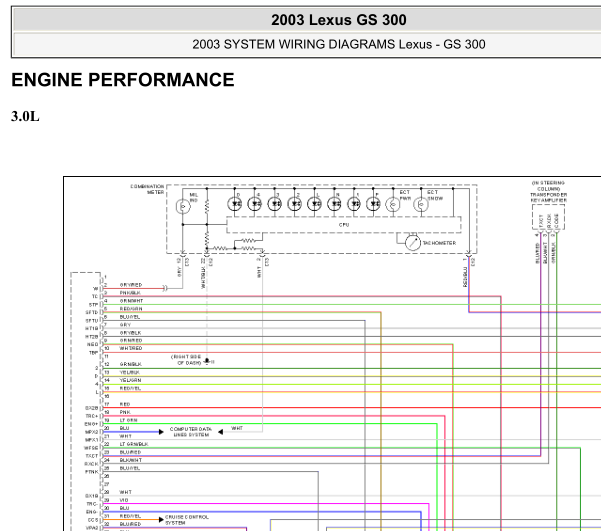Click the GRY/RED wire label at pin 2
This screenshot has width=601, height=531.
[x=131, y=284]
